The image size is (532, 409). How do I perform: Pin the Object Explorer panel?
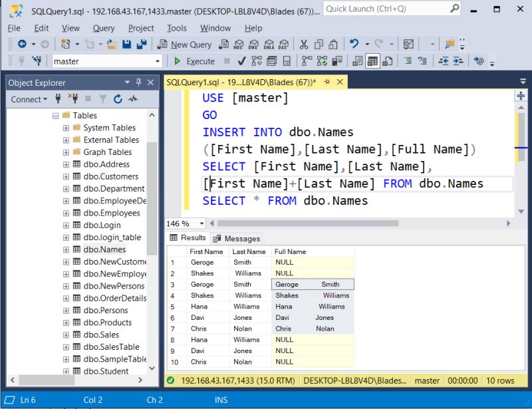coord(140,82)
